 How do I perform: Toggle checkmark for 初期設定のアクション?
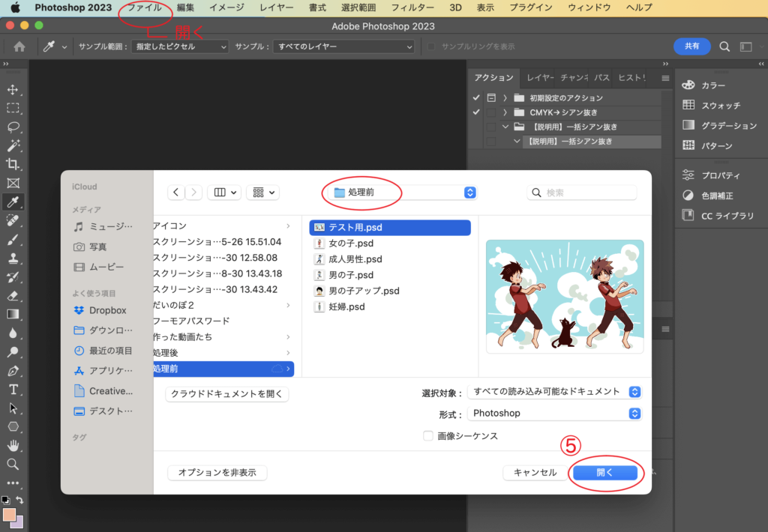pos(476,97)
